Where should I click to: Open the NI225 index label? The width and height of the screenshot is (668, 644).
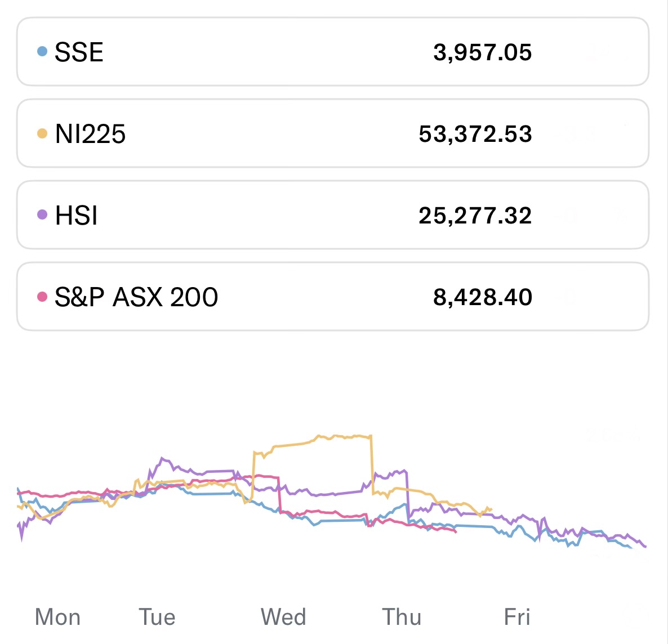click(x=90, y=134)
